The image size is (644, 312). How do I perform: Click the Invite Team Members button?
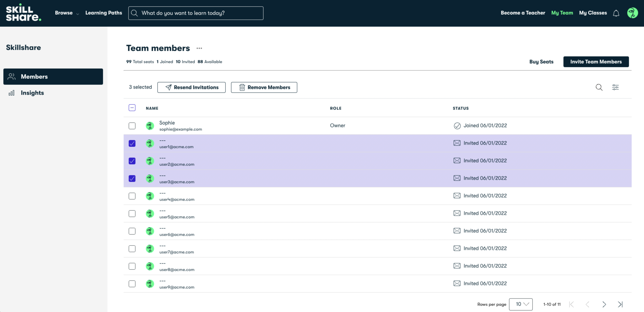pyautogui.click(x=596, y=62)
